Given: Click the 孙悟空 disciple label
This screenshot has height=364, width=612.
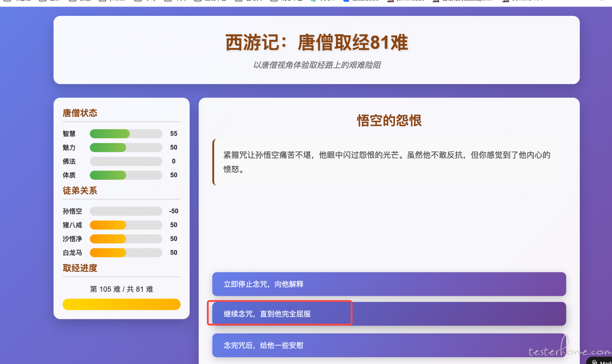Looking at the screenshot, I should tap(72, 211).
